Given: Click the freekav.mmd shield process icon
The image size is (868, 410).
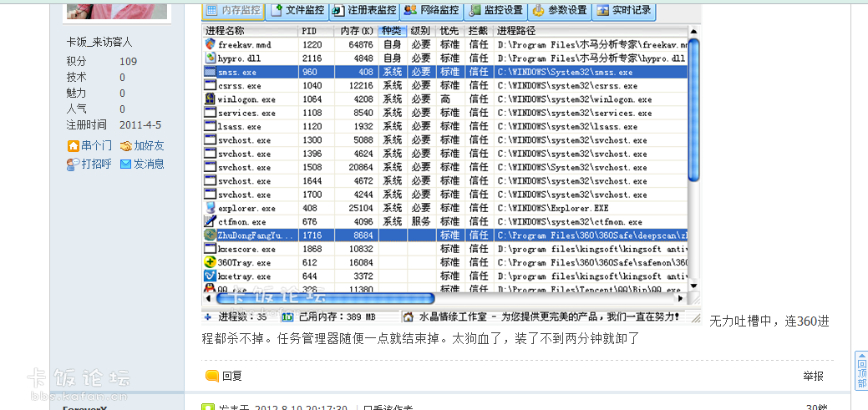Looking at the screenshot, I should (x=210, y=44).
